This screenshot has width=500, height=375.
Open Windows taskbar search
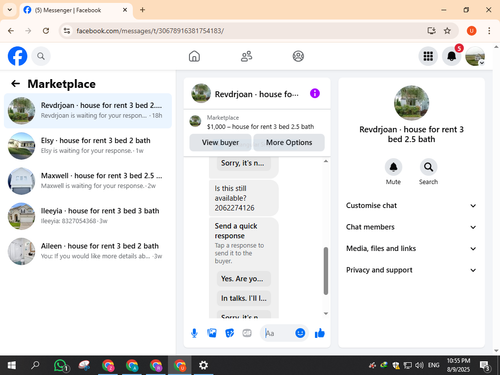[x=35, y=366]
